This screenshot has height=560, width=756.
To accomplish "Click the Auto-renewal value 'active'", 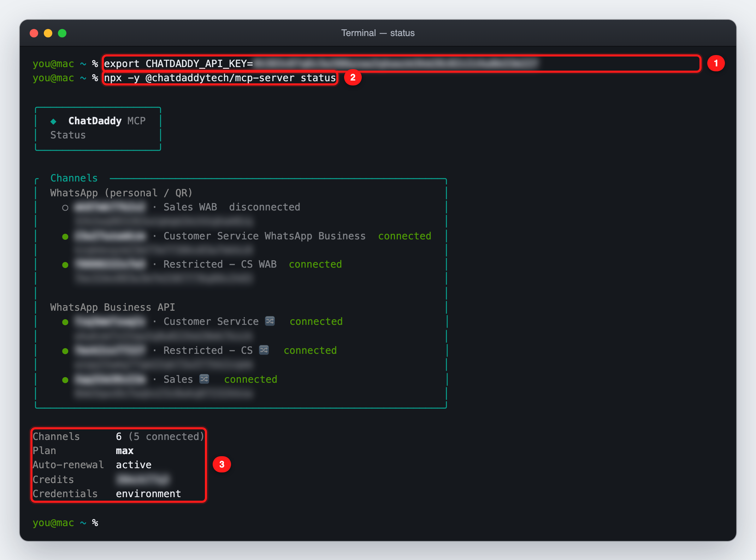I will pos(134,465).
